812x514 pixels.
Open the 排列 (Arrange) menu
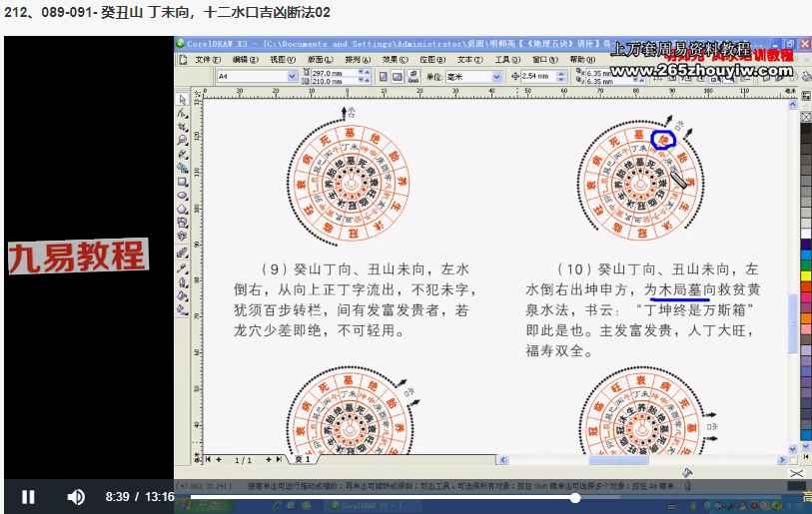click(x=358, y=60)
